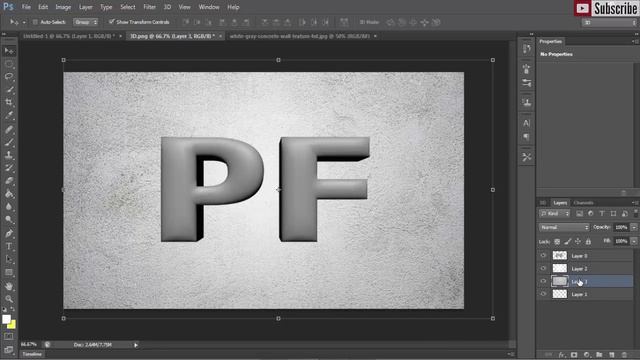The image size is (640, 360).
Task: Add a layer mask
Action: coord(574,355)
